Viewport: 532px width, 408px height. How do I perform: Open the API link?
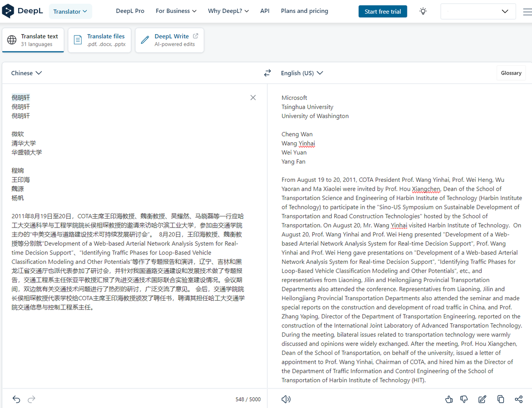[x=265, y=11]
